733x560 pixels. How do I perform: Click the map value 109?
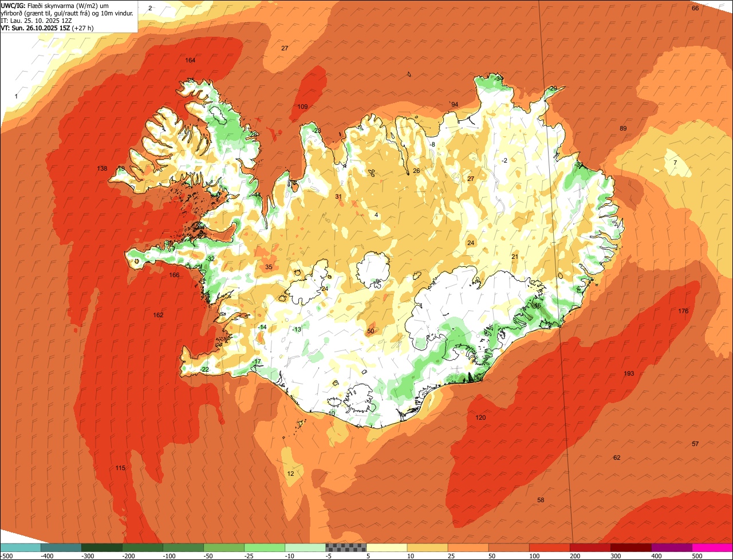pyautogui.click(x=302, y=107)
